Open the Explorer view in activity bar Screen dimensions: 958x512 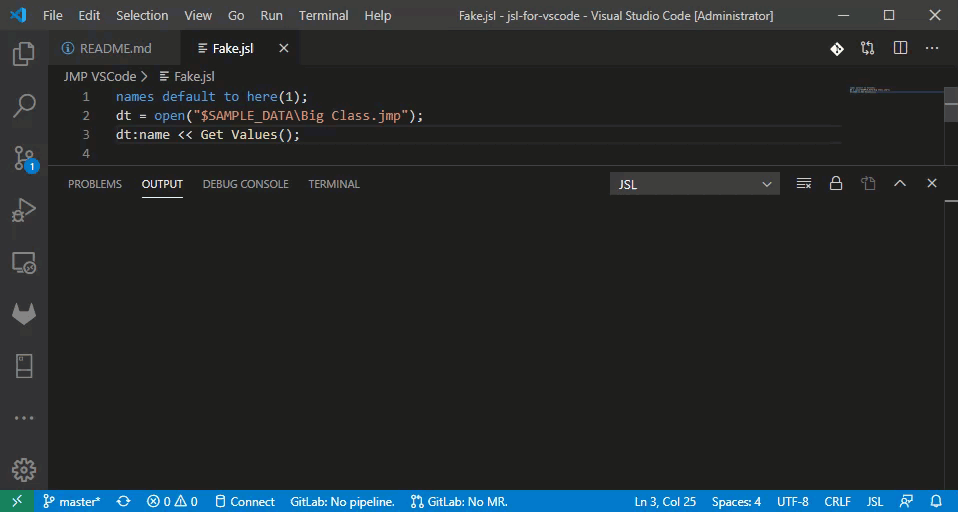click(x=24, y=54)
